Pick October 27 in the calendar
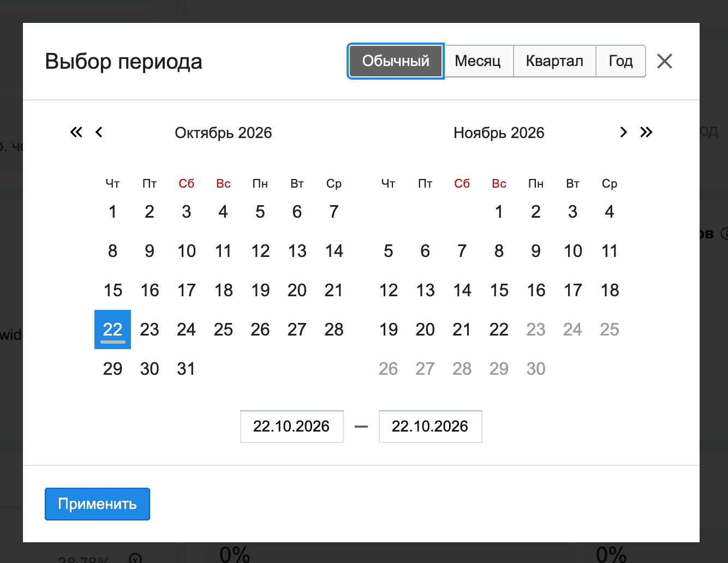728x563 pixels. pos(297,330)
